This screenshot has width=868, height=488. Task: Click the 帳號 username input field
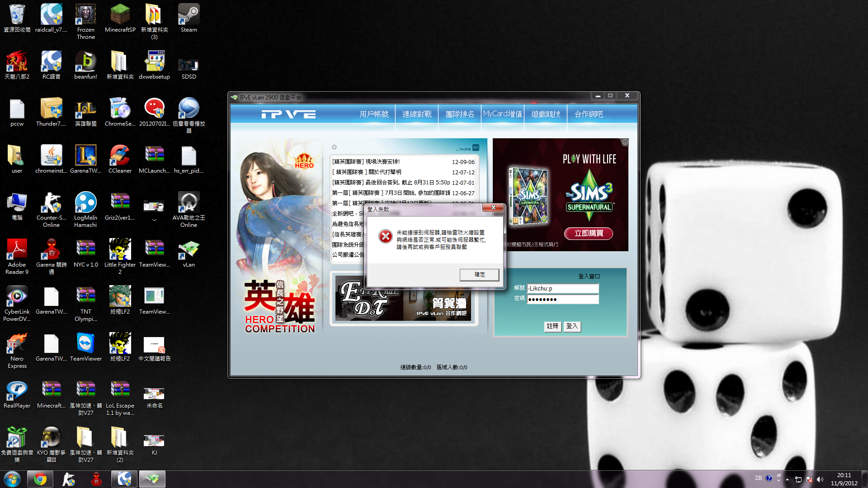[x=562, y=289]
